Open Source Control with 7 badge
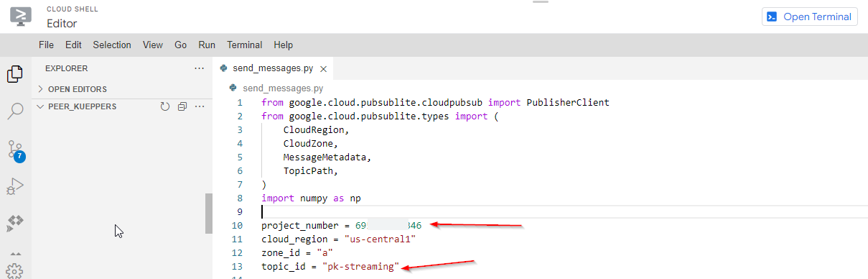Image resolution: width=868 pixels, height=279 pixels. (16, 150)
